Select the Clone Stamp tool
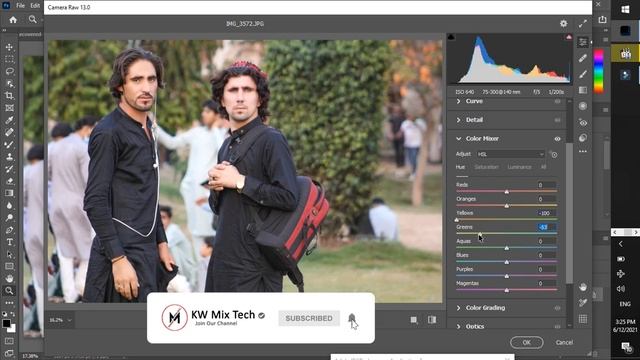Image resolution: width=640 pixels, height=360 pixels. (9, 157)
